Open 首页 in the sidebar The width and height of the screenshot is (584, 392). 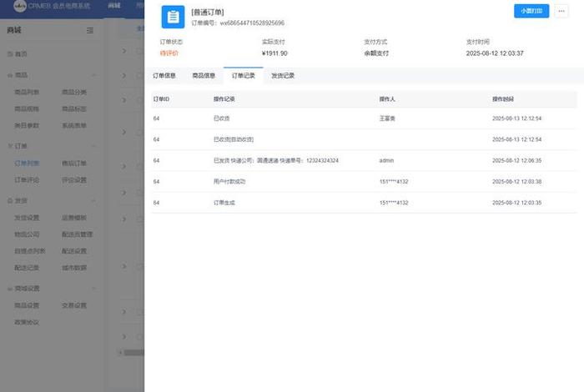tap(21, 54)
